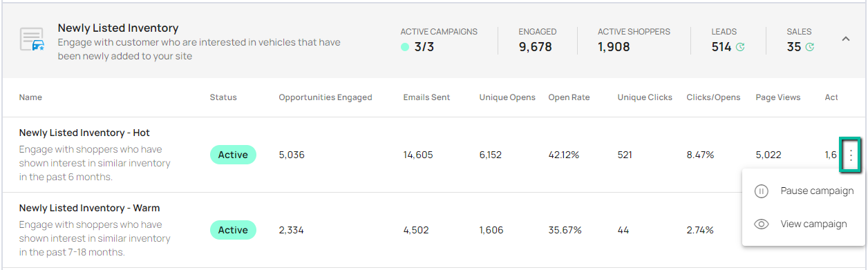Click the pause circle icon in menu
This screenshot has height=270, width=868.
pyautogui.click(x=762, y=191)
